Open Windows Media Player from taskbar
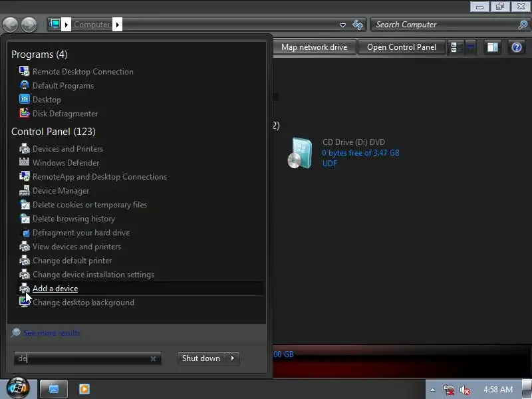 point(84,389)
